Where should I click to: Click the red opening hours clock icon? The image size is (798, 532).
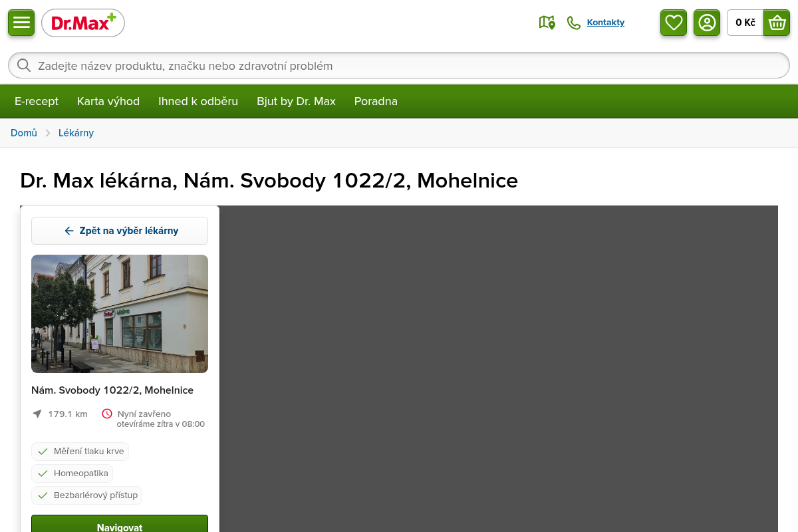[107, 414]
